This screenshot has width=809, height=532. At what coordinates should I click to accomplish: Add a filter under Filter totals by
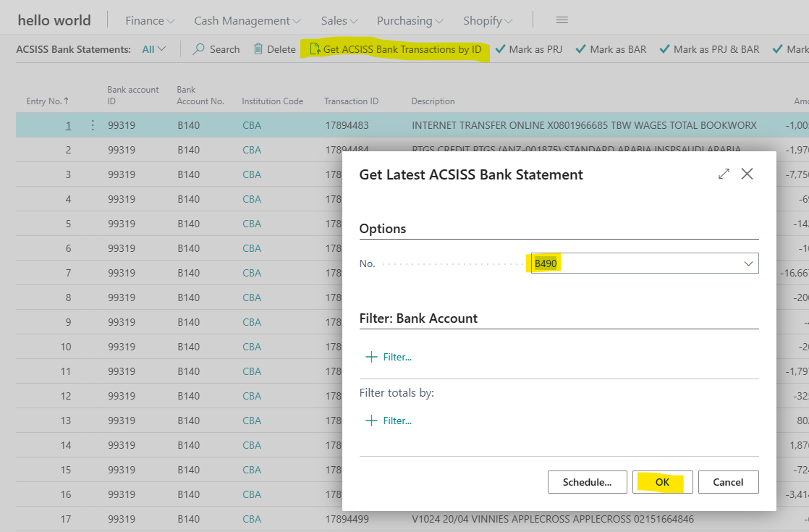coord(389,421)
